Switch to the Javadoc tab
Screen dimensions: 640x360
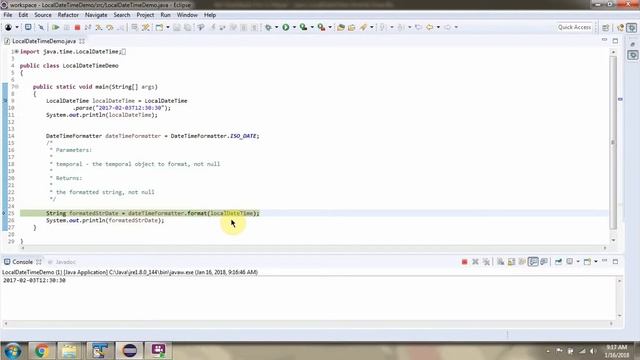coord(62,262)
